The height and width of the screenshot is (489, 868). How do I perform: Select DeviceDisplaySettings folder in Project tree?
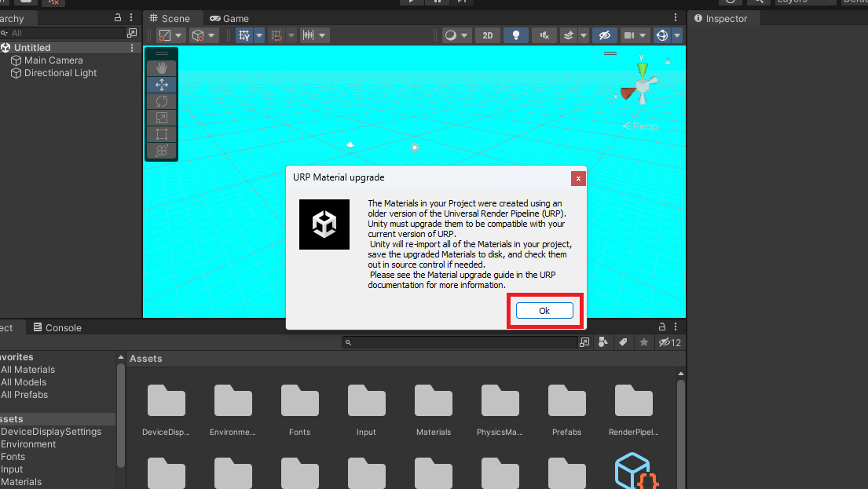tap(51, 432)
